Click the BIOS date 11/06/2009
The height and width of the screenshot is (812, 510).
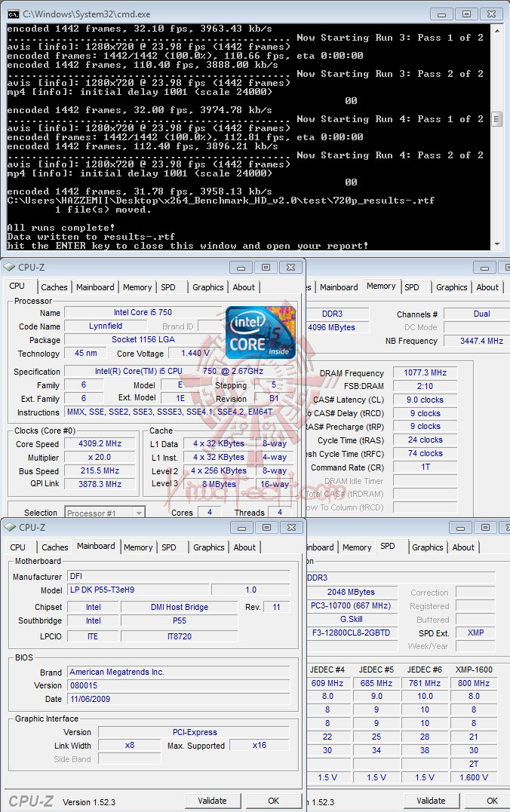[x=179, y=699]
